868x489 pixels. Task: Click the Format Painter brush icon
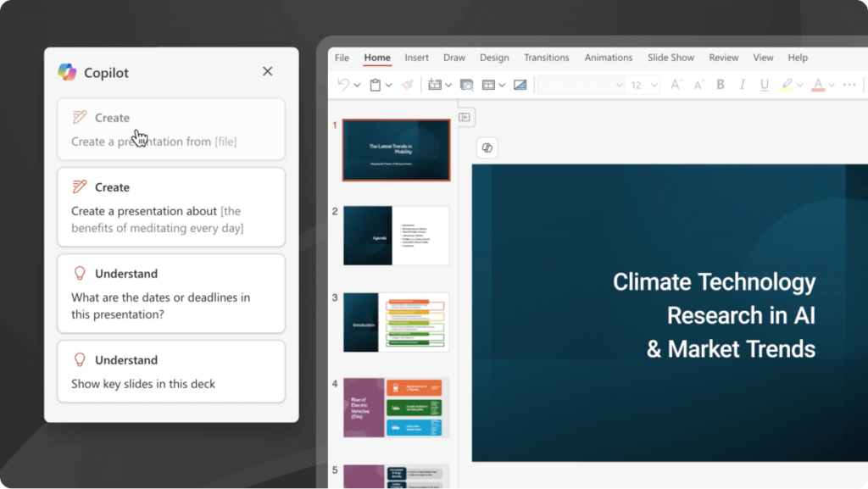[407, 85]
